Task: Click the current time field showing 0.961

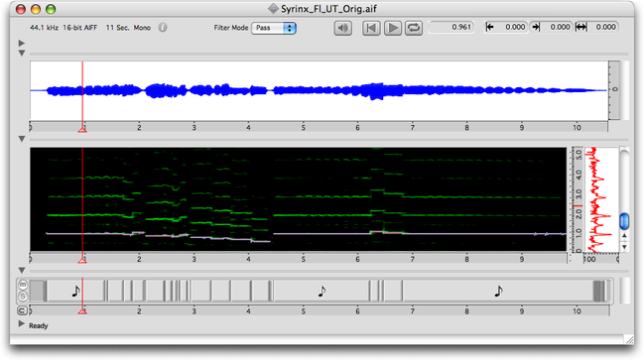Action: (x=451, y=27)
